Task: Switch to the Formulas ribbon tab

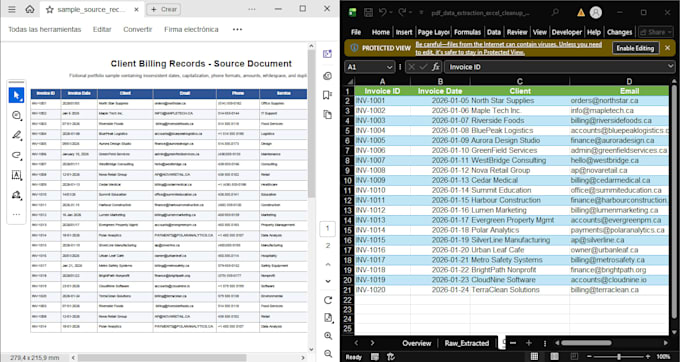Action: tap(467, 32)
